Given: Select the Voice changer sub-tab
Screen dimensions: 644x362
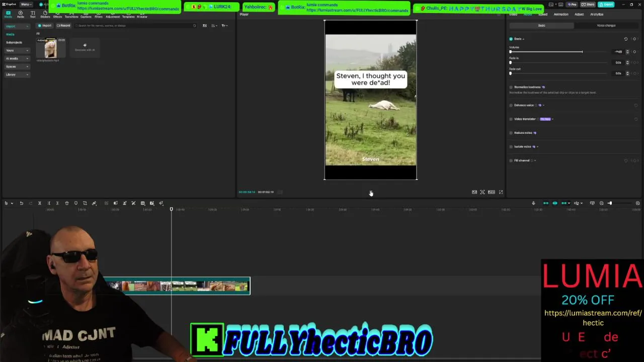Looking at the screenshot, I should pyautogui.click(x=606, y=25).
